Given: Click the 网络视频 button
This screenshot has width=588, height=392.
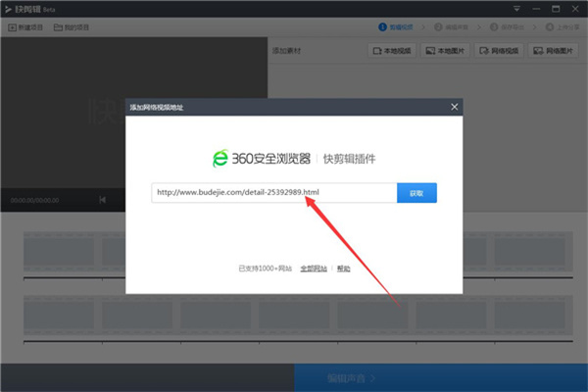Looking at the screenshot, I should click(499, 51).
